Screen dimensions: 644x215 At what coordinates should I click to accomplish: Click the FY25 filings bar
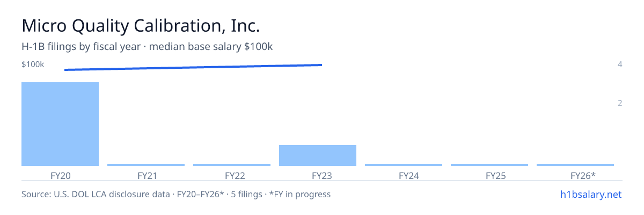coord(489,165)
